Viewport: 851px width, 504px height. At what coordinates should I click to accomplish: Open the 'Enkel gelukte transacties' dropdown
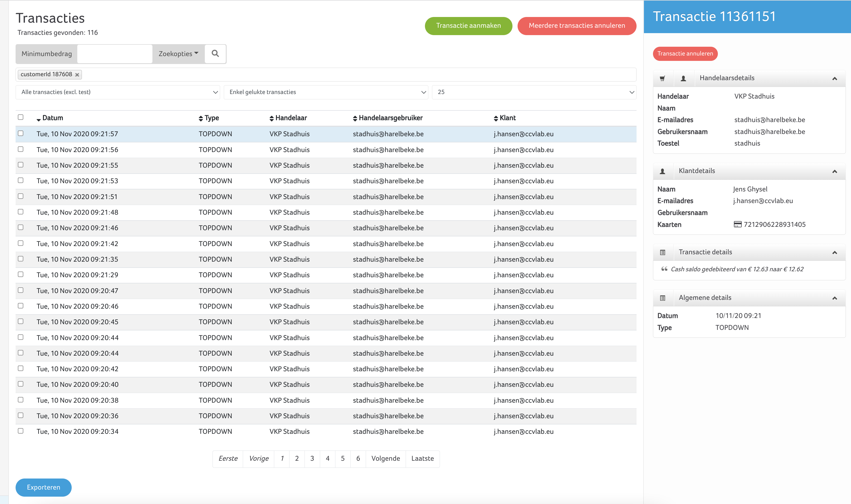[326, 92]
